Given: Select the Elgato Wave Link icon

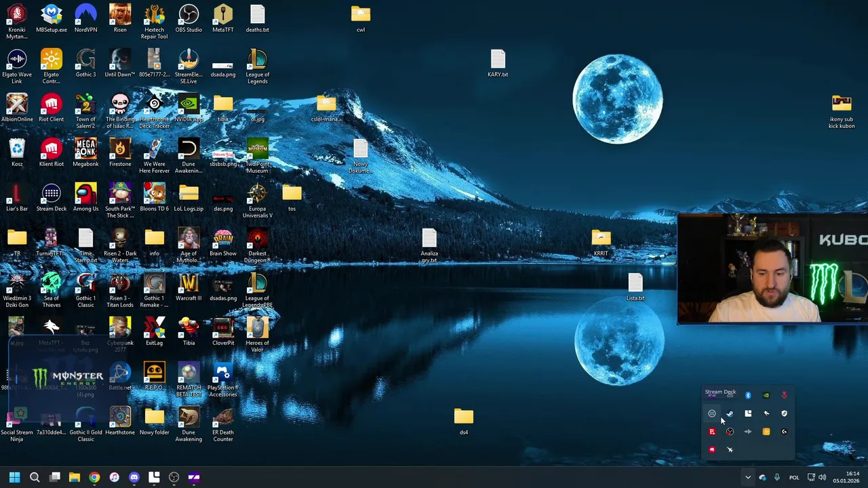Looking at the screenshot, I should [17, 66].
